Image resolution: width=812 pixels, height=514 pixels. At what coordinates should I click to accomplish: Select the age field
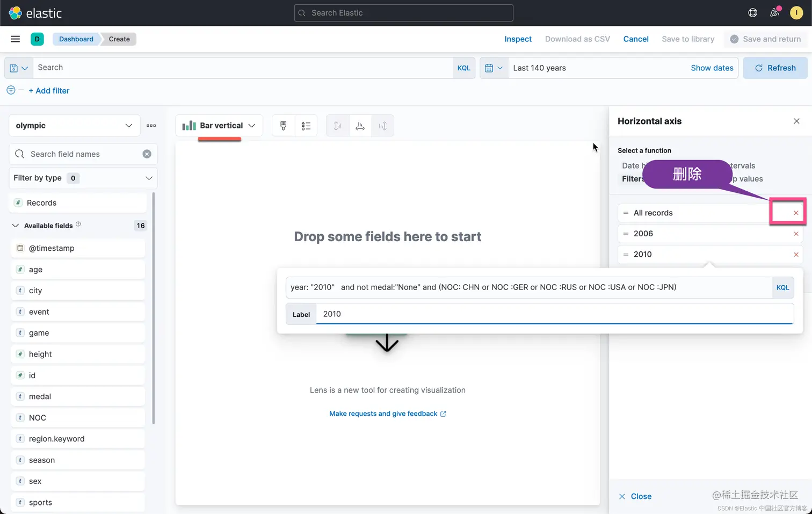pyautogui.click(x=78, y=270)
